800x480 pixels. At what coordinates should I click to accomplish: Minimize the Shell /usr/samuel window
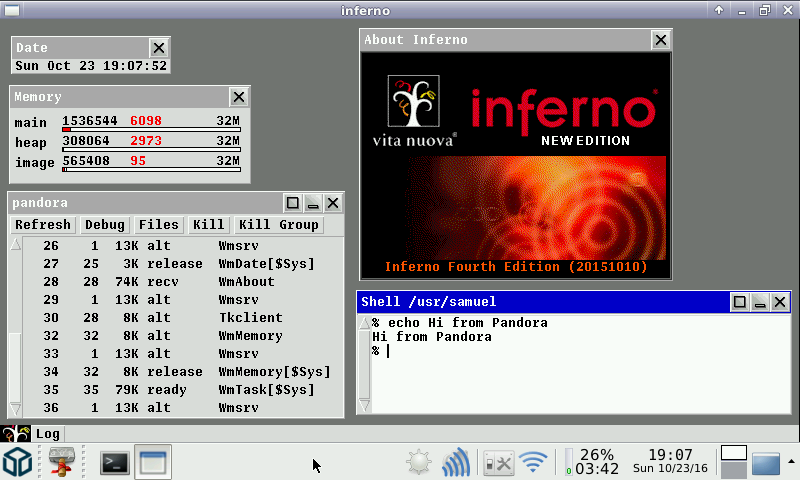pyautogui.click(x=760, y=302)
